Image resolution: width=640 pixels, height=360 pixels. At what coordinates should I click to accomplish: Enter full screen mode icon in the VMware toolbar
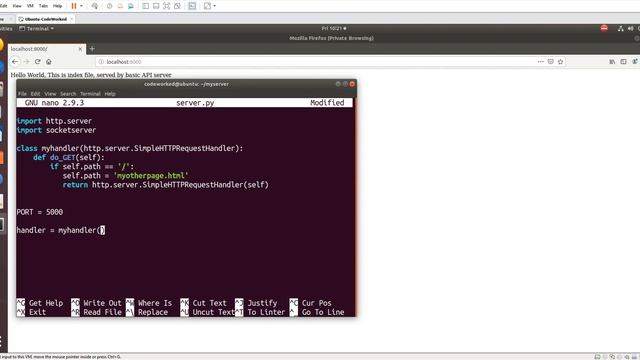click(167, 6)
